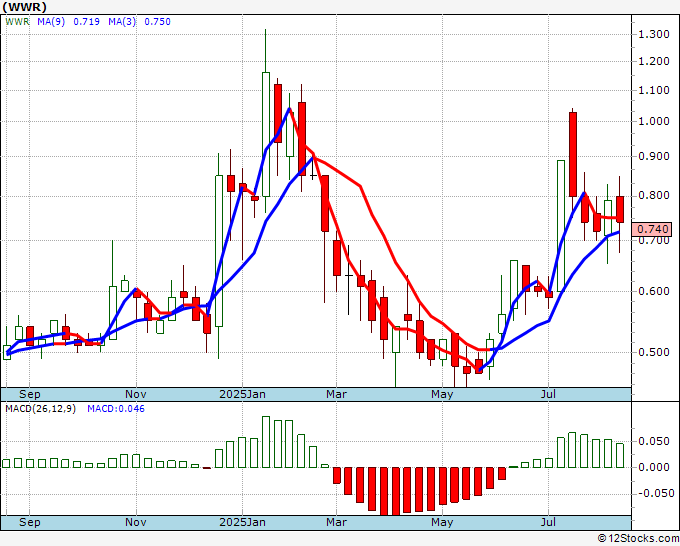Image resolution: width=680 pixels, height=546 pixels.
Task: Click the large red July candle near 1.000
Action: pyautogui.click(x=573, y=154)
